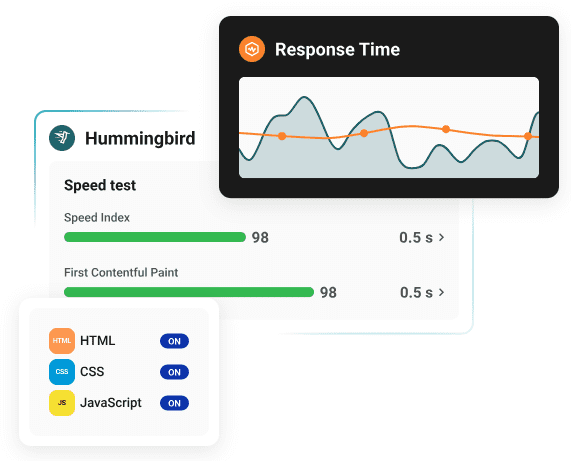Disable the CSS ON toggle

(174, 372)
